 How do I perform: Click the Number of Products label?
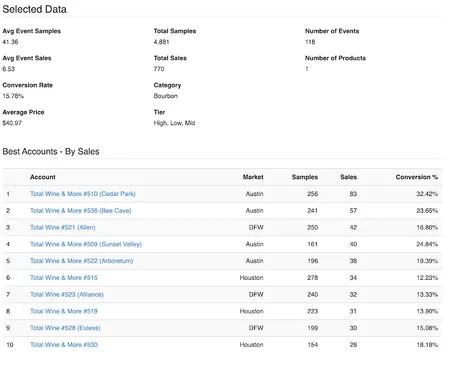[x=335, y=58]
